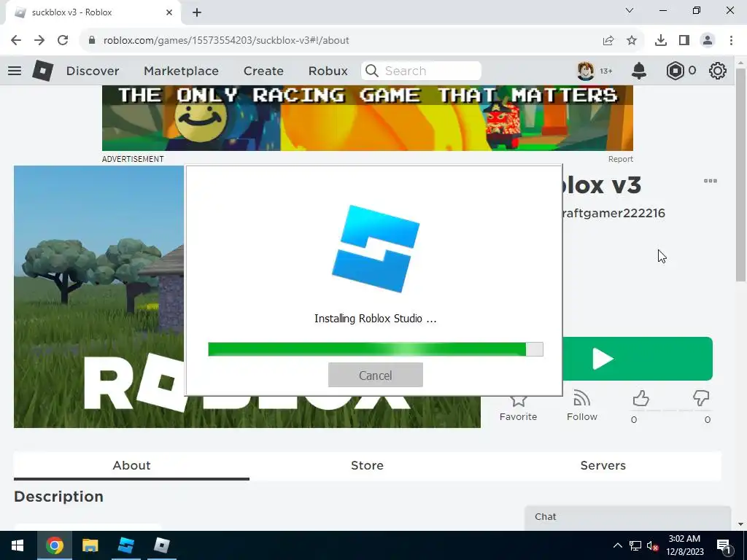Image resolution: width=747 pixels, height=560 pixels.
Task: Show hidden system tray icons
Action: [617, 545]
